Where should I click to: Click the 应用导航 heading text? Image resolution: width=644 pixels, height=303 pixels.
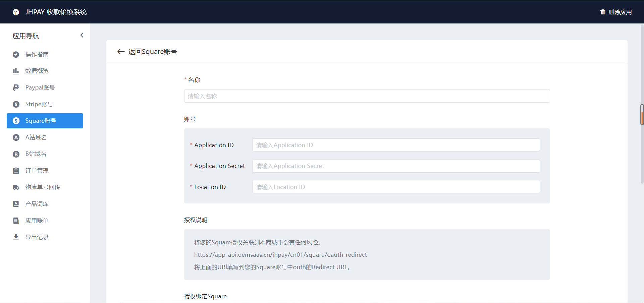point(26,36)
